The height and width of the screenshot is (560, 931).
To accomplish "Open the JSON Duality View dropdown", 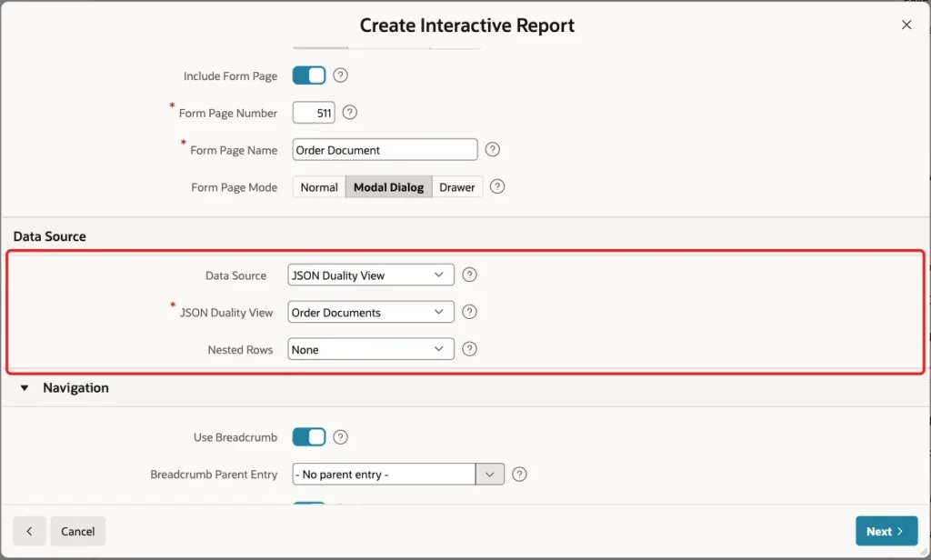I will pyautogui.click(x=371, y=313).
